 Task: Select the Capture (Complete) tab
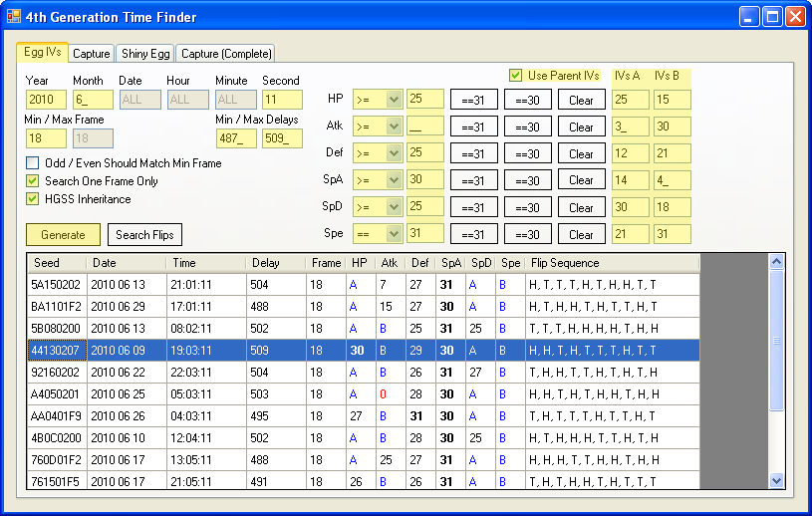click(226, 54)
